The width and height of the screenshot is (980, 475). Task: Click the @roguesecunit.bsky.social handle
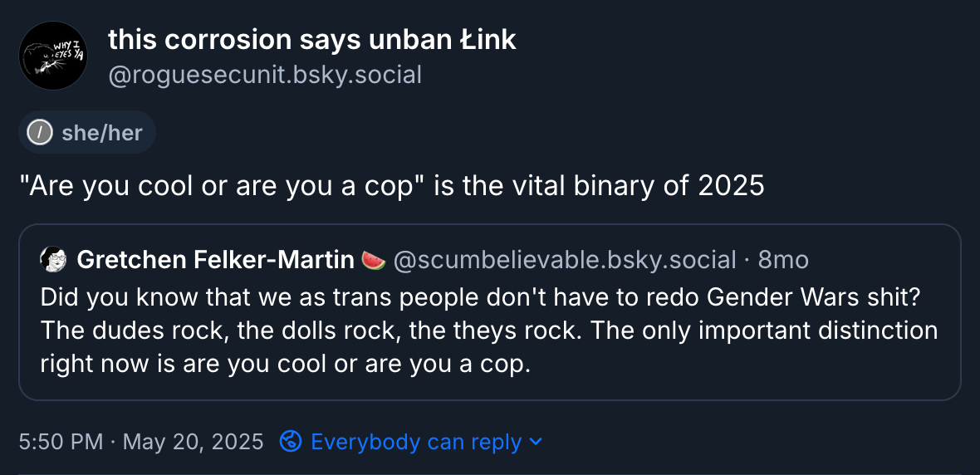pyautogui.click(x=265, y=76)
